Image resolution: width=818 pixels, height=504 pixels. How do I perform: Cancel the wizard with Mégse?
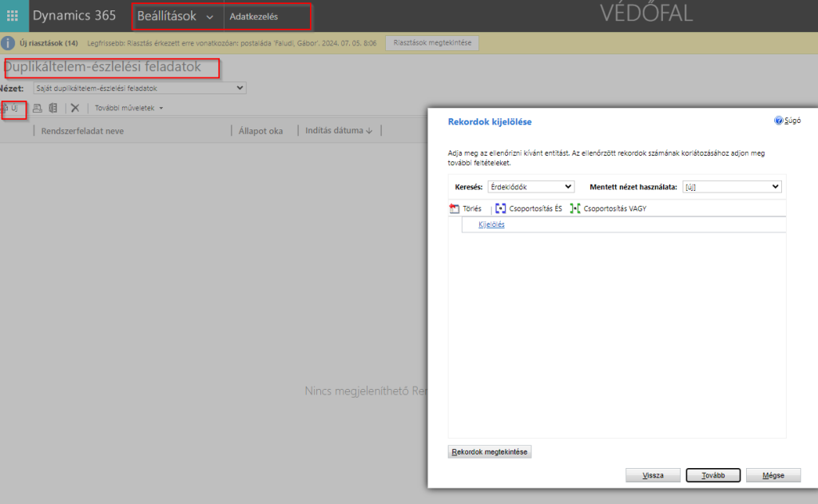[x=773, y=475]
